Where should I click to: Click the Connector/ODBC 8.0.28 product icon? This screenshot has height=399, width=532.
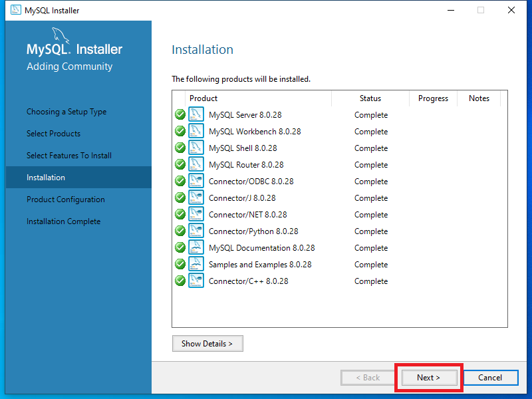pyautogui.click(x=196, y=181)
